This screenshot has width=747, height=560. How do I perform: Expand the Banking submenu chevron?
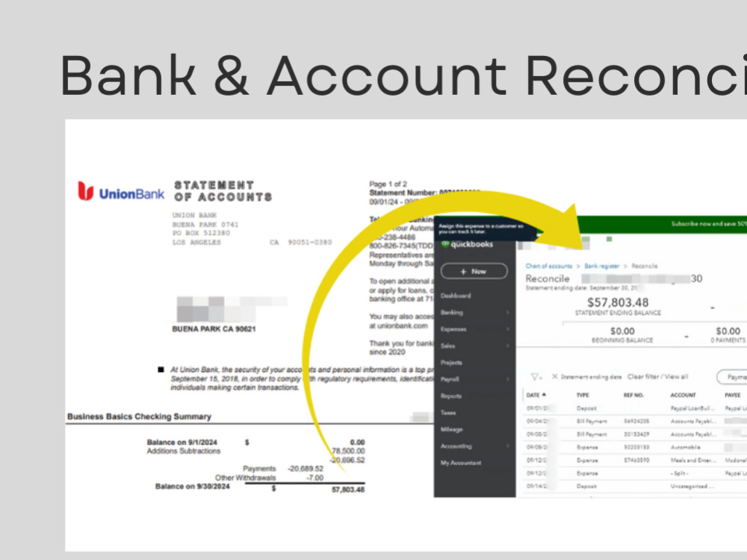coord(508,312)
